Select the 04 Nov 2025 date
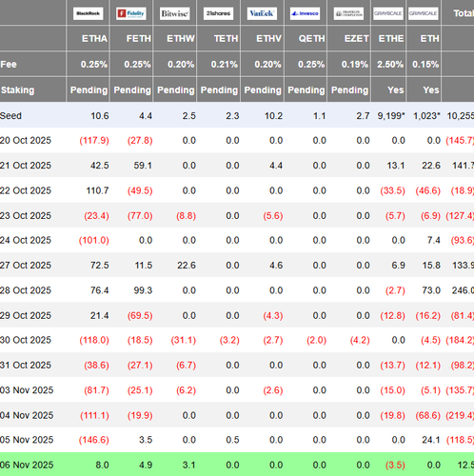This screenshot has height=476, width=474. point(27,415)
